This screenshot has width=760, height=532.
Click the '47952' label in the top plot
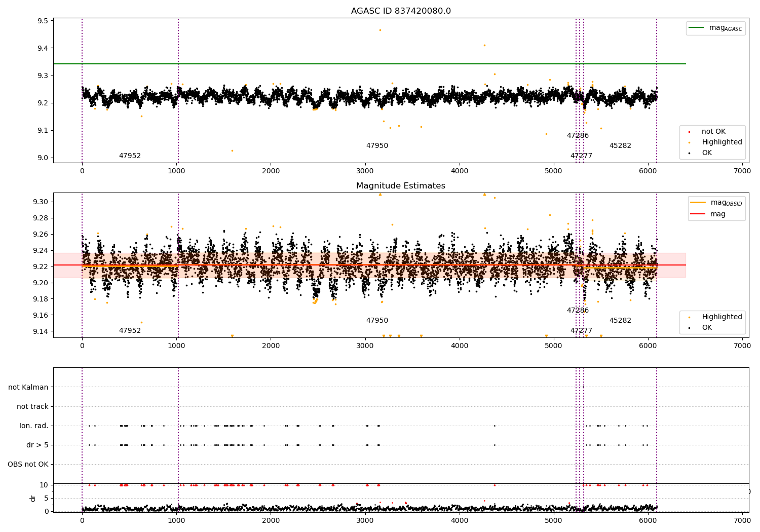[130, 156]
